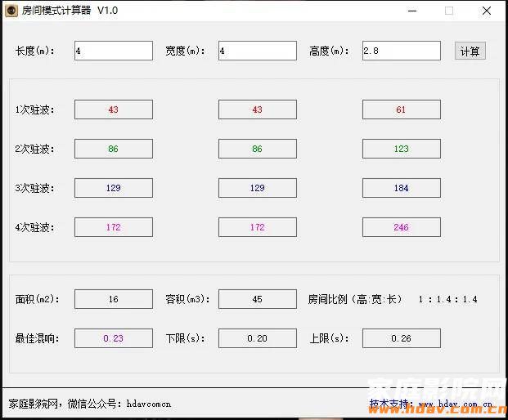Click the 计算 button
Screen dimensions: 508x420
(x=470, y=51)
